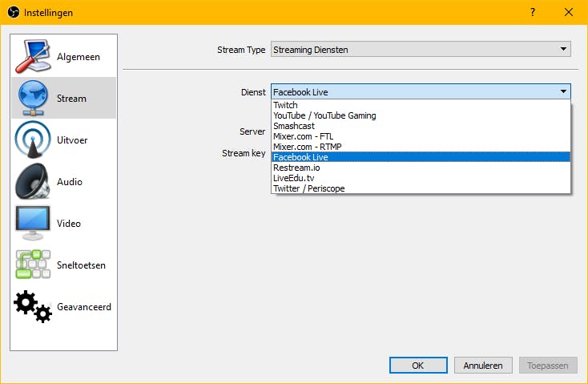
Task: Click the Sneltoetsen label in sidebar
Action: coord(81,265)
